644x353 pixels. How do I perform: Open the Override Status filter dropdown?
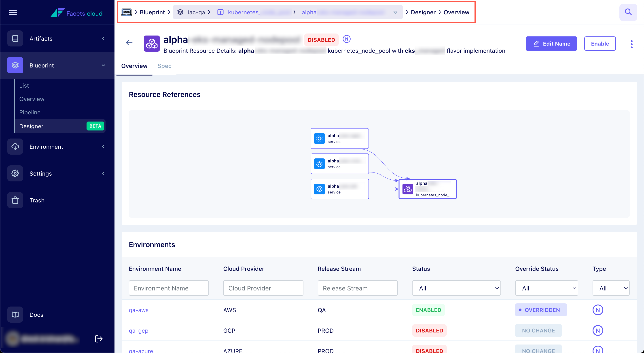546,288
